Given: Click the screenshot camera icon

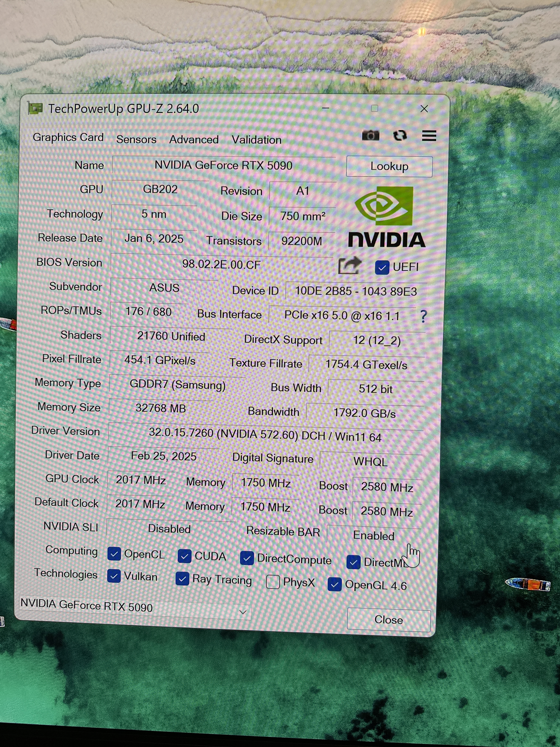Looking at the screenshot, I should click(x=370, y=135).
